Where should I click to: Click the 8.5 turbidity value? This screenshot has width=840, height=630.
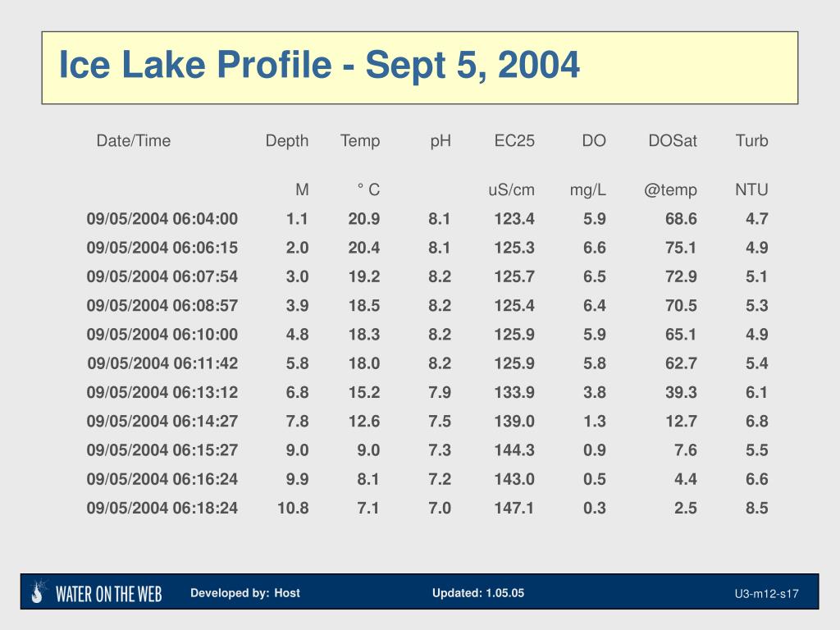(x=757, y=508)
